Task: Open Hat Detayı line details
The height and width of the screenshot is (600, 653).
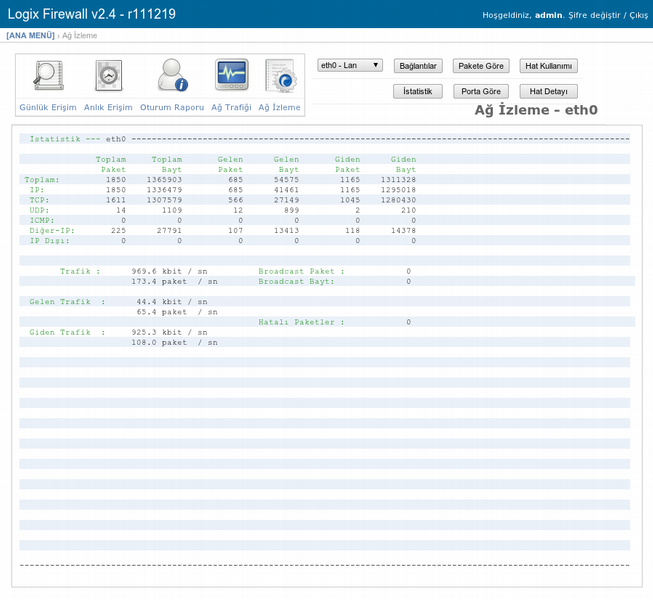Action: tap(548, 91)
